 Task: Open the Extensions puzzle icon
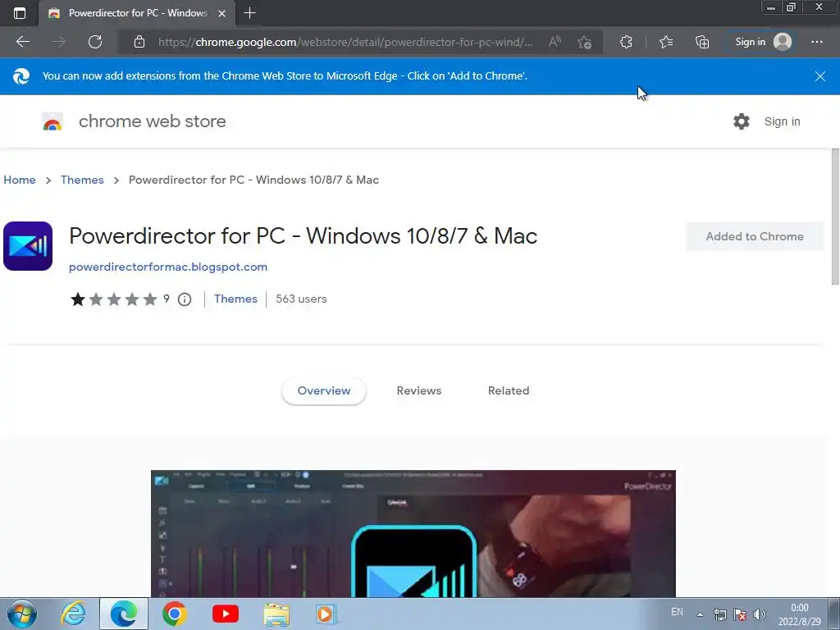point(626,42)
